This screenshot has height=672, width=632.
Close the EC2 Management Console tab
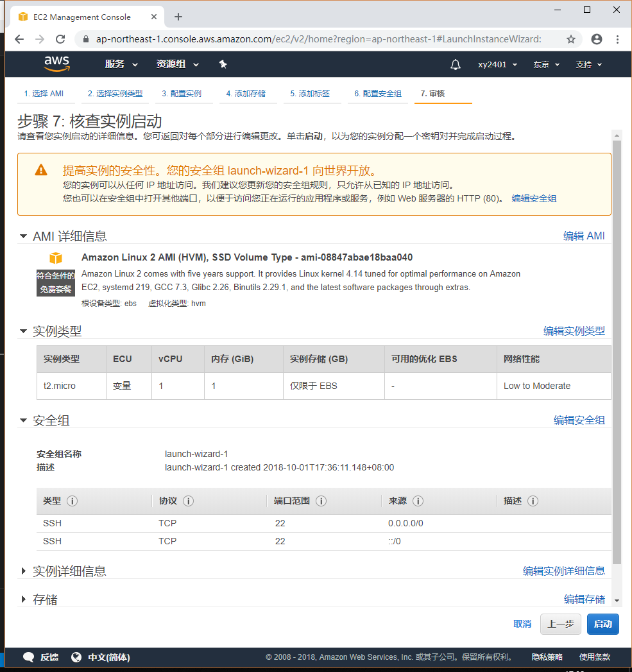154,17
